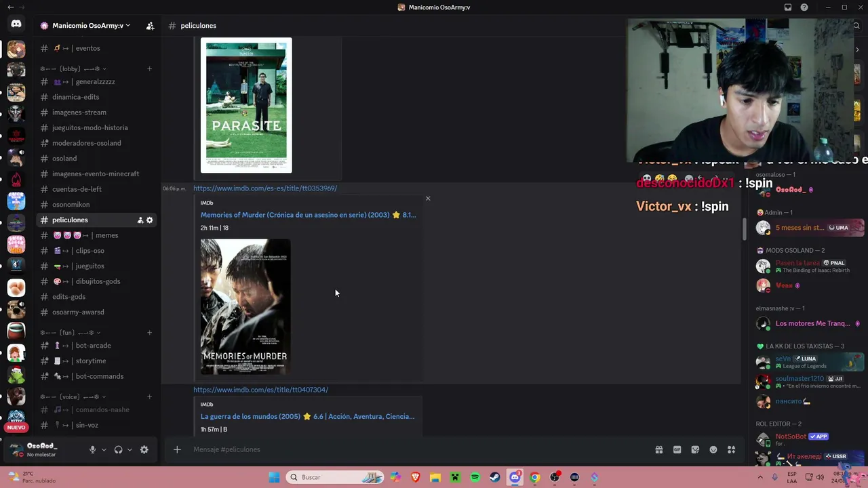Open Brave browser from the taskbar
Viewport: 868px width, 488px height.
[415, 477]
